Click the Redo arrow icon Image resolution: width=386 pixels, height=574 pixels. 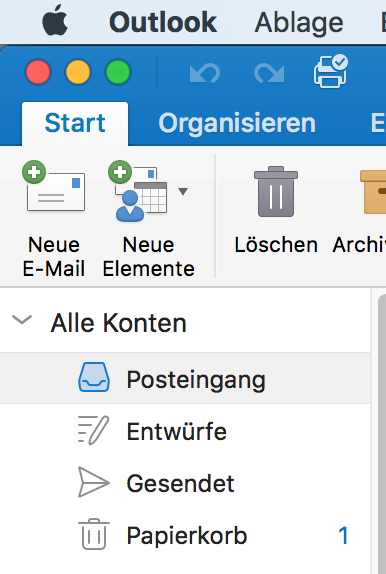tap(269, 73)
